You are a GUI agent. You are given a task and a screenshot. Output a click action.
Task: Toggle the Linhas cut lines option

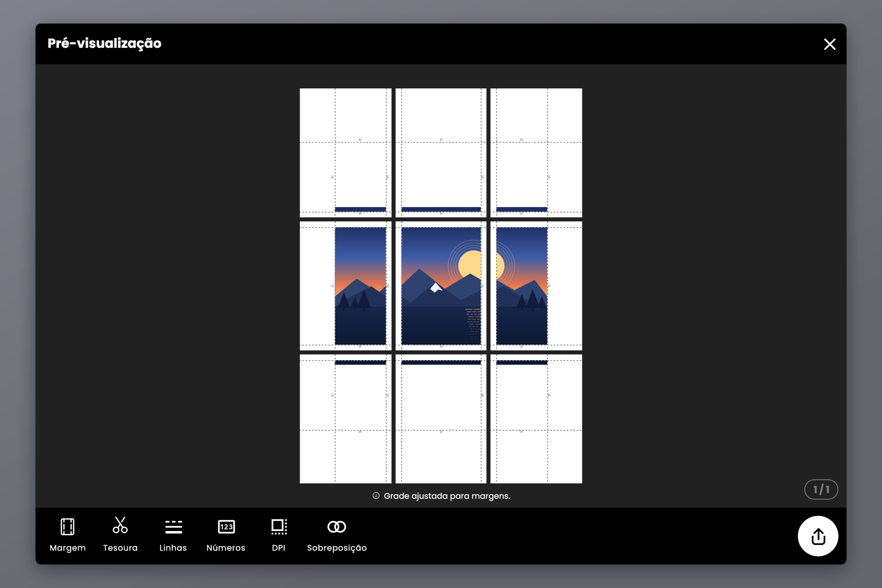pyautogui.click(x=173, y=535)
